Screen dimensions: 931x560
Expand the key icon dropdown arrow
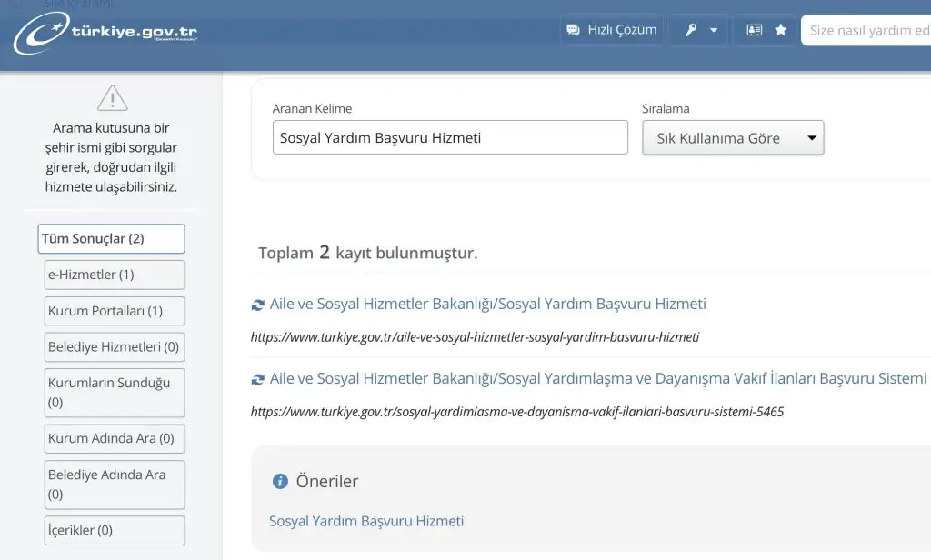pyautogui.click(x=714, y=30)
